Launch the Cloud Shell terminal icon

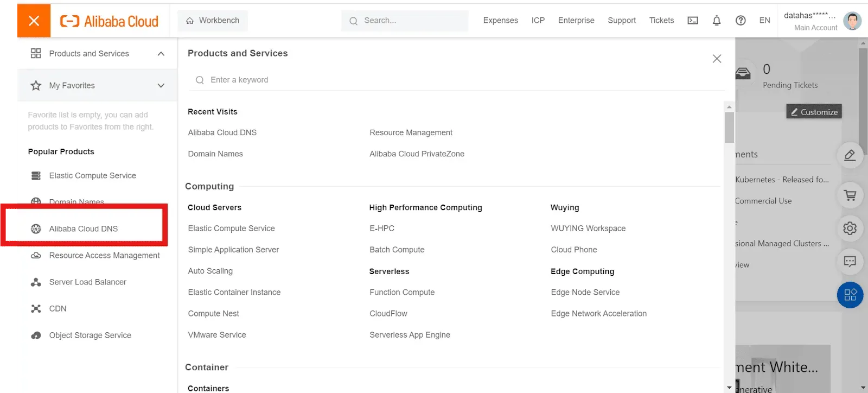693,21
